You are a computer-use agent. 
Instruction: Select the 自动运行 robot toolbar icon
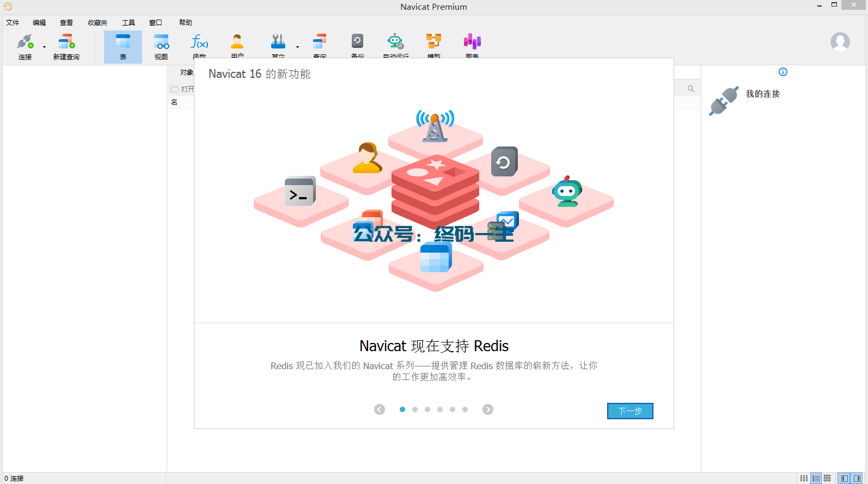point(395,41)
